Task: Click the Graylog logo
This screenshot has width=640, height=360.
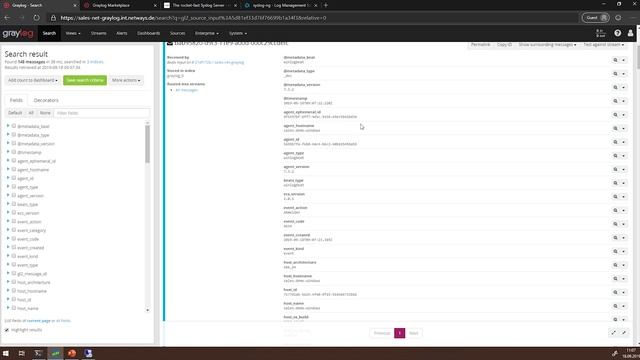Action: click(x=18, y=33)
